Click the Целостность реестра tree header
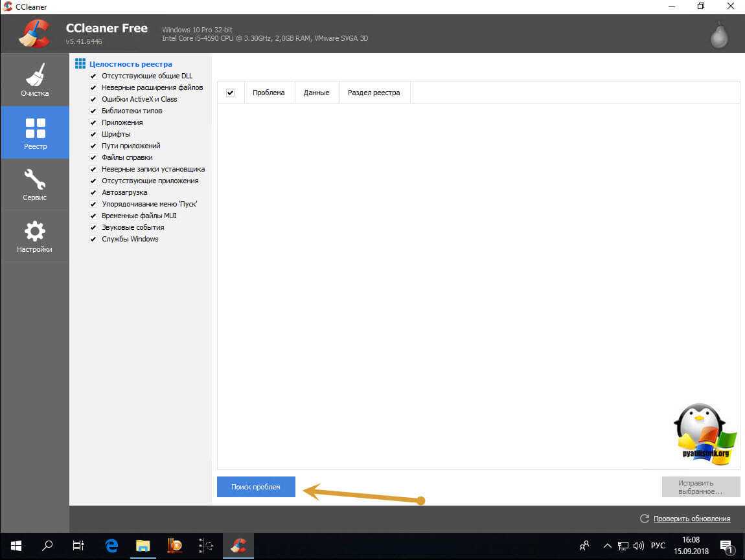This screenshot has height=560, width=745. 130,64
